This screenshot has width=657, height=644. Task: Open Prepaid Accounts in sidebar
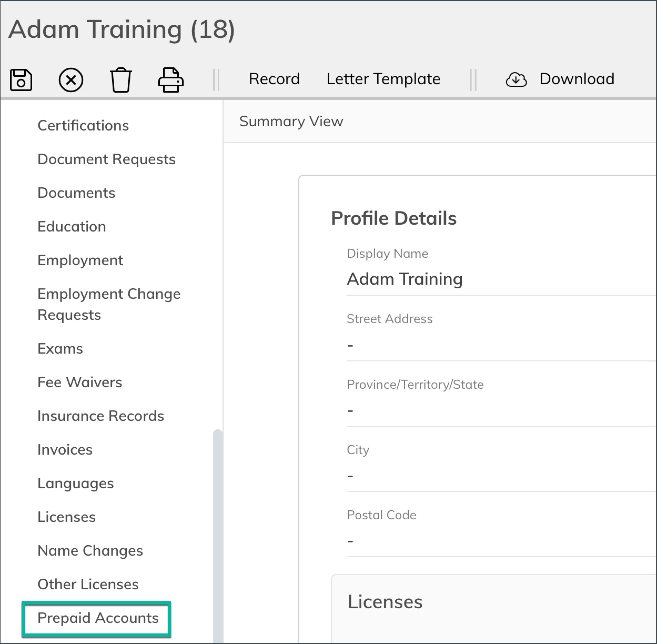98,618
